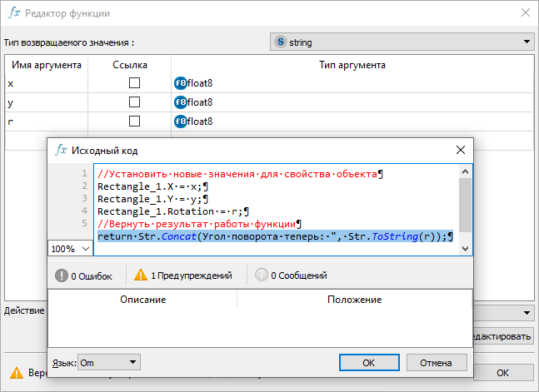Click the string type icon in return type
The image size is (539, 392).
click(280, 42)
